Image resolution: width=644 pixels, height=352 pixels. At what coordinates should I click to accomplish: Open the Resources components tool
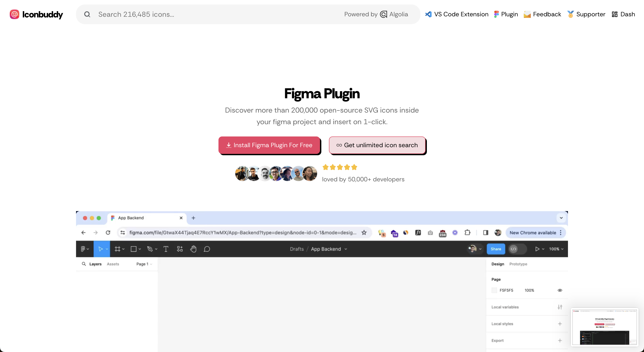click(180, 249)
